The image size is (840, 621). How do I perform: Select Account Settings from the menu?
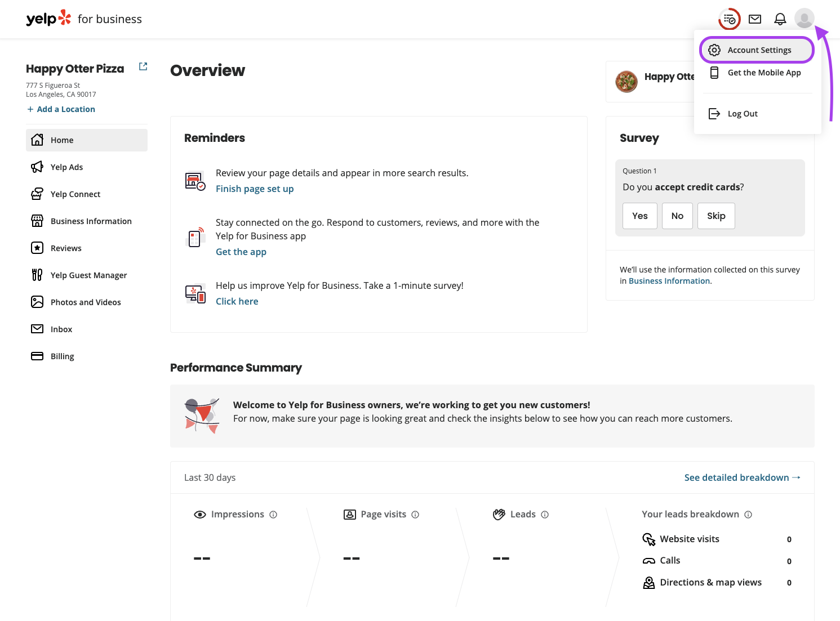[757, 50]
